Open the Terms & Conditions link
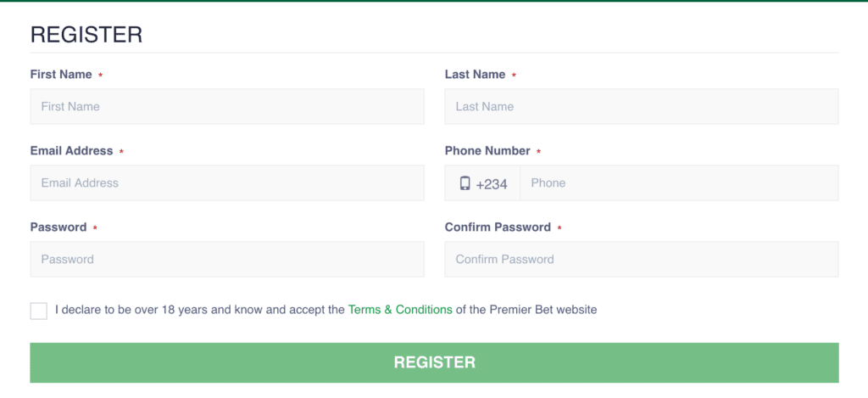Image resolution: width=868 pixels, height=398 pixels. click(400, 309)
